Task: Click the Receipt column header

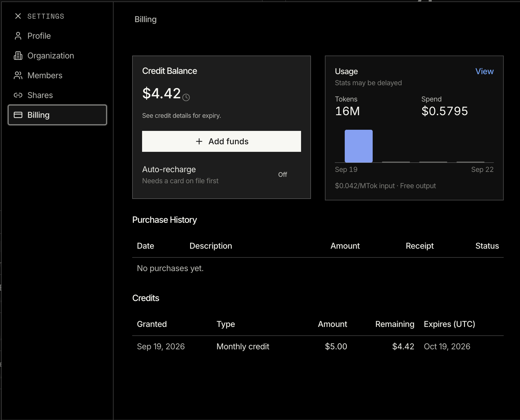Action: pyautogui.click(x=420, y=246)
